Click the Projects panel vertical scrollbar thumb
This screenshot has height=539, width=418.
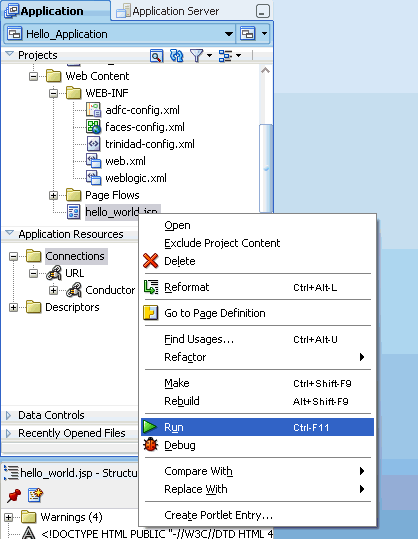pyautogui.click(x=266, y=168)
